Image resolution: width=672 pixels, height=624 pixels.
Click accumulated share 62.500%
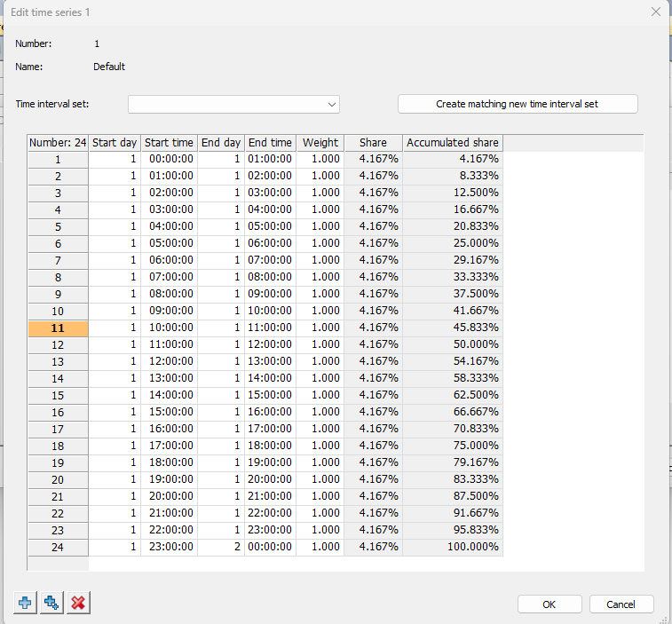(453, 395)
